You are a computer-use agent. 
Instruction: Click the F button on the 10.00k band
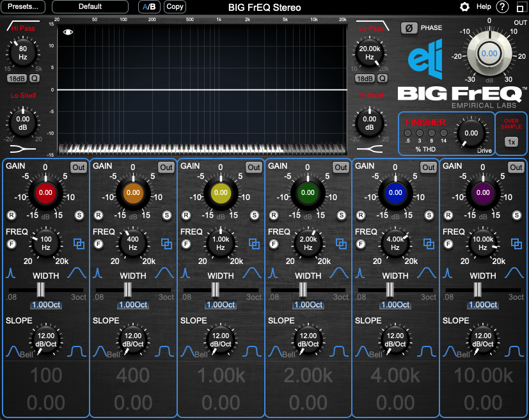pos(448,244)
